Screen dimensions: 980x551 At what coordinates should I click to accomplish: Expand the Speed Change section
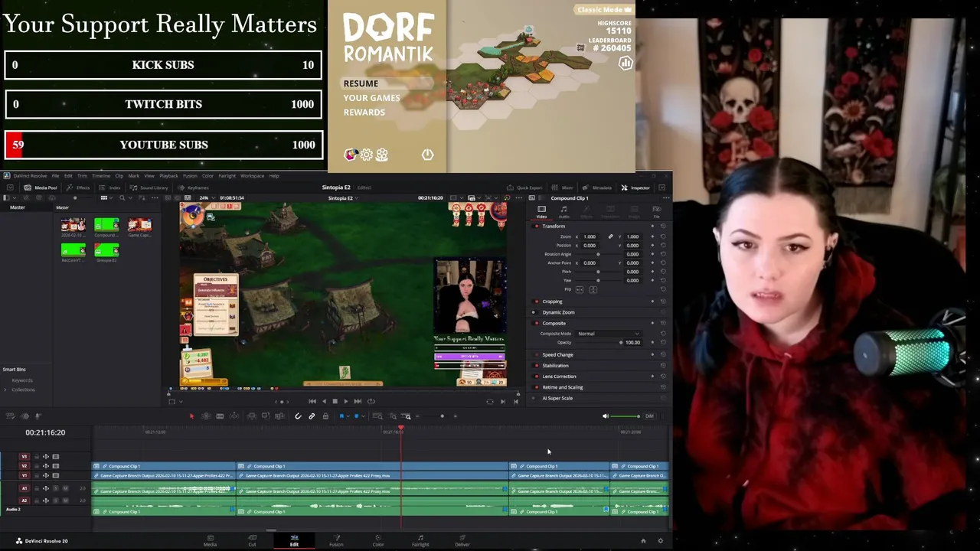pos(557,355)
